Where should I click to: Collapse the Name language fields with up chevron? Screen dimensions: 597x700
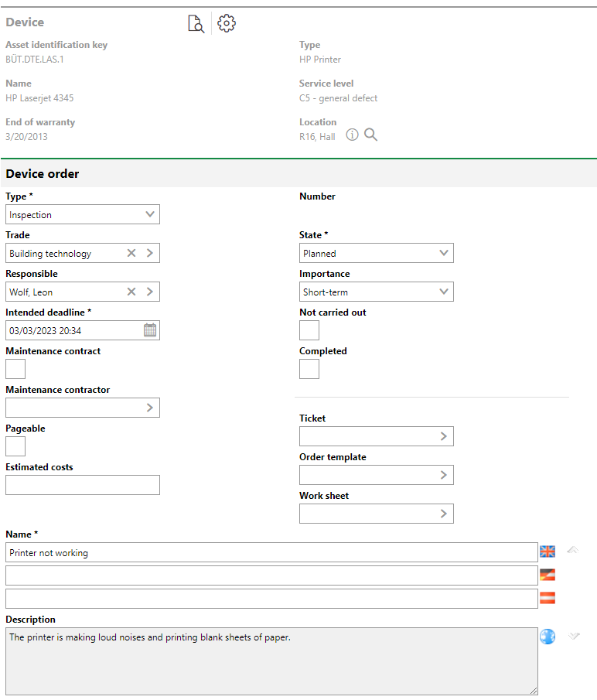tap(573, 551)
